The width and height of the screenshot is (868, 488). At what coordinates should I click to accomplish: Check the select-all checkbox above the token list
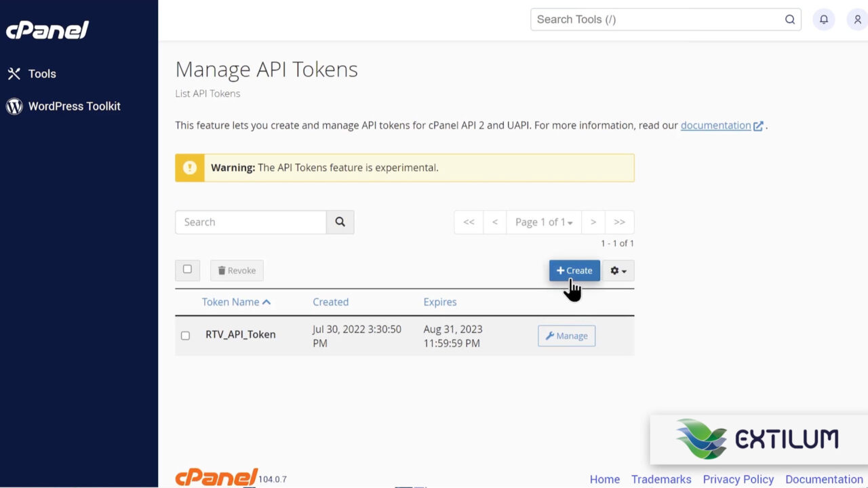coord(187,270)
